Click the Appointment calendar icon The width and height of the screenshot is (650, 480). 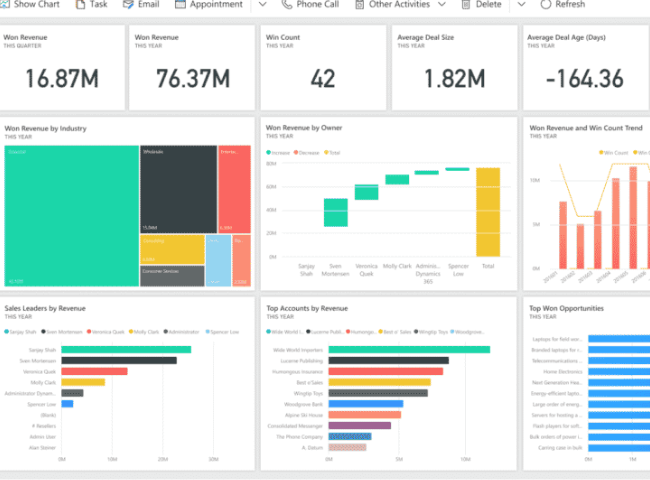pyautogui.click(x=180, y=4)
